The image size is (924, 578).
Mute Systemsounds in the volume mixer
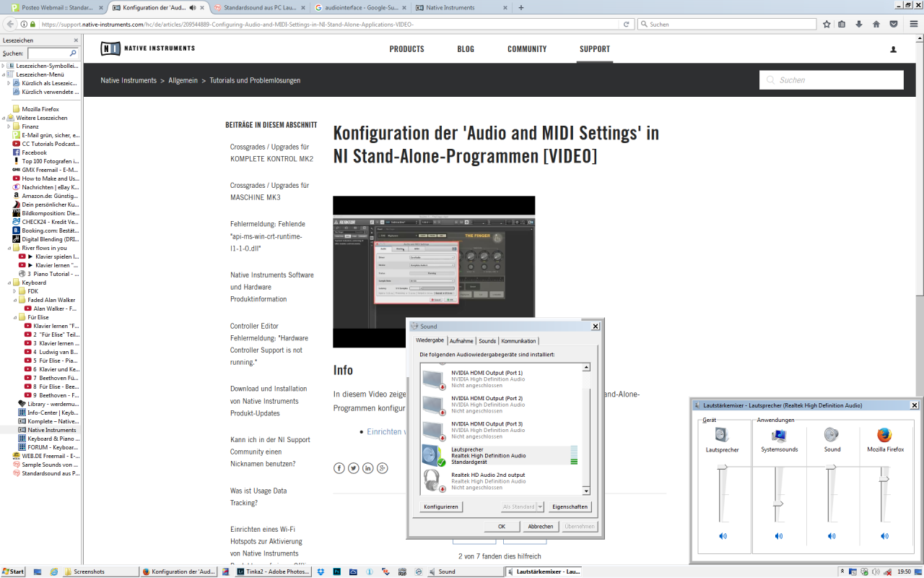778,536
